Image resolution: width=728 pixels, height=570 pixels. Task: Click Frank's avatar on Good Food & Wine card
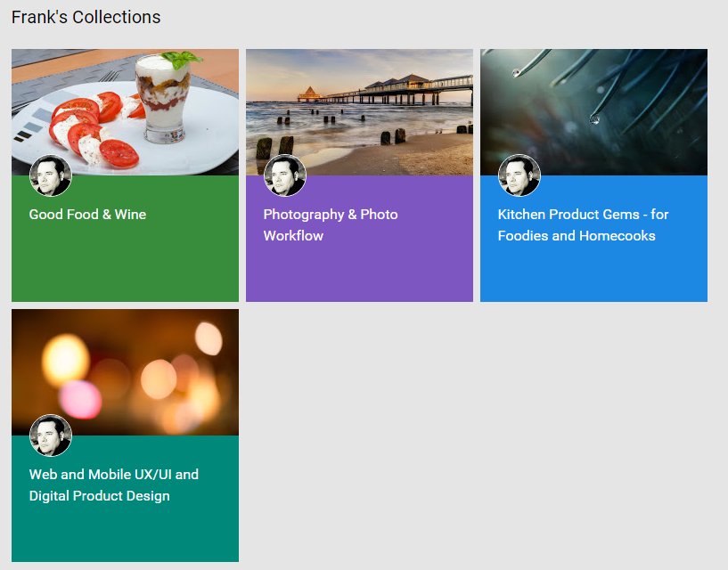click(51, 175)
